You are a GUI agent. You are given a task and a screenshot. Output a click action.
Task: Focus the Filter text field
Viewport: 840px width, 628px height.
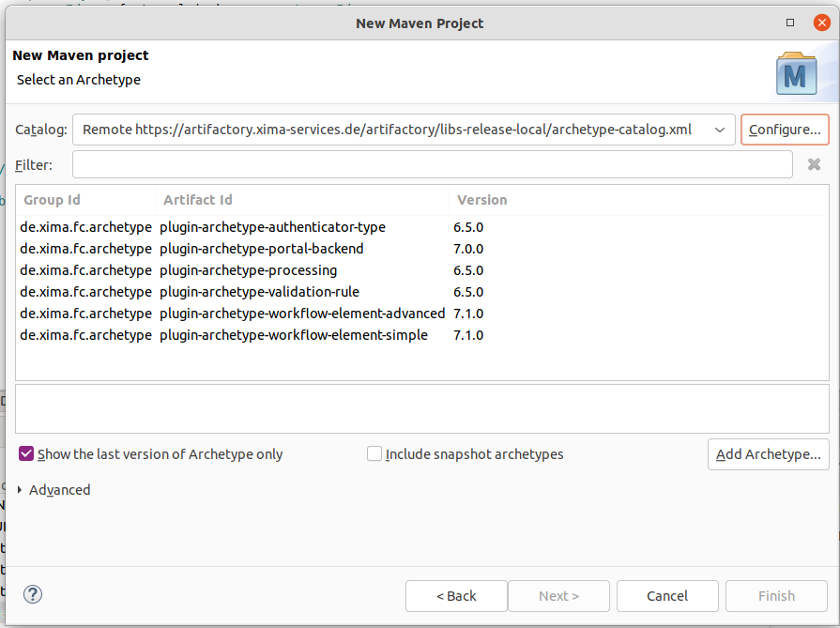click(x=433, y=164)
